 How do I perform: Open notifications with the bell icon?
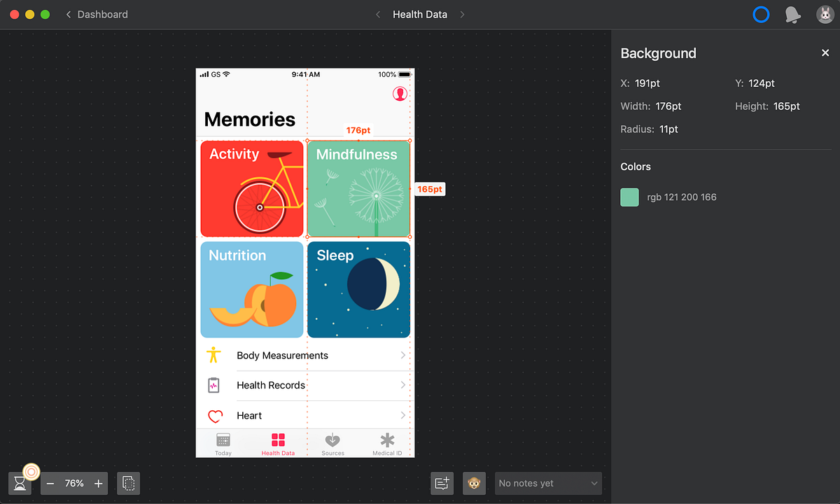click(x=792, y=14)
